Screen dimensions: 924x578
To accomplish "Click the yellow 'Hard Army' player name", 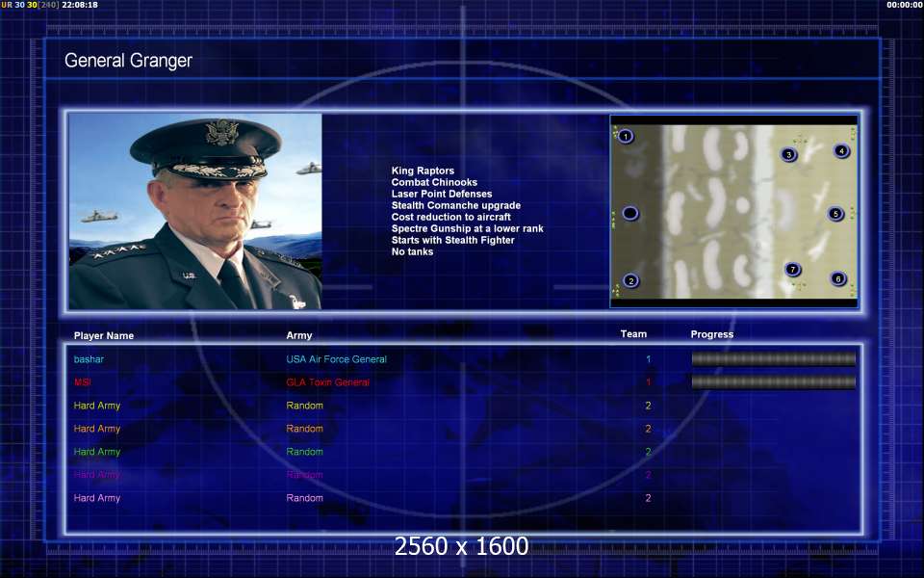I will [96, 406].
